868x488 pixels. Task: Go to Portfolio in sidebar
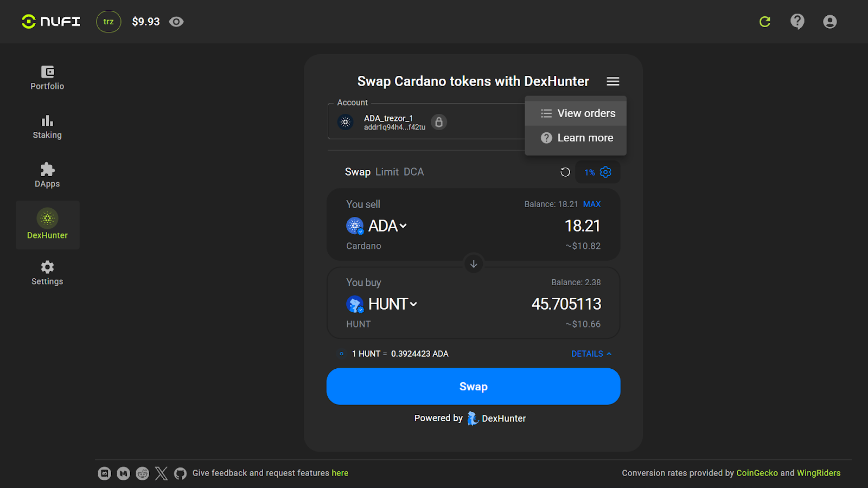(47, 78)
